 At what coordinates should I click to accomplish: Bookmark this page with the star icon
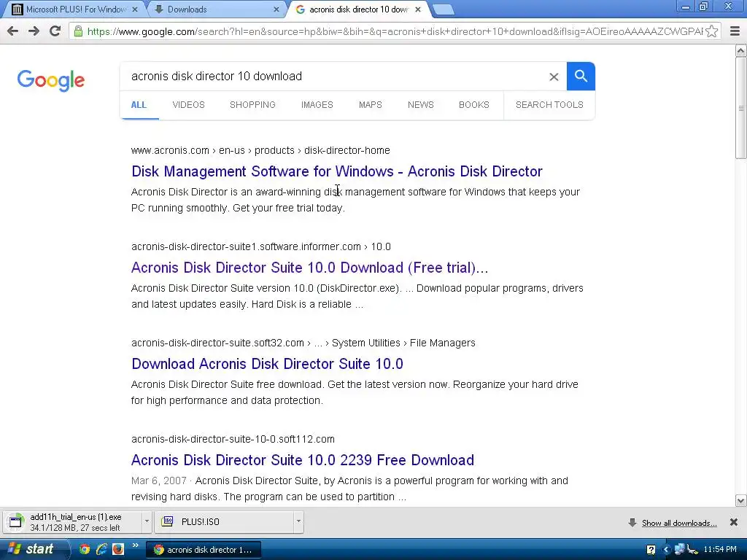[712, 31]
